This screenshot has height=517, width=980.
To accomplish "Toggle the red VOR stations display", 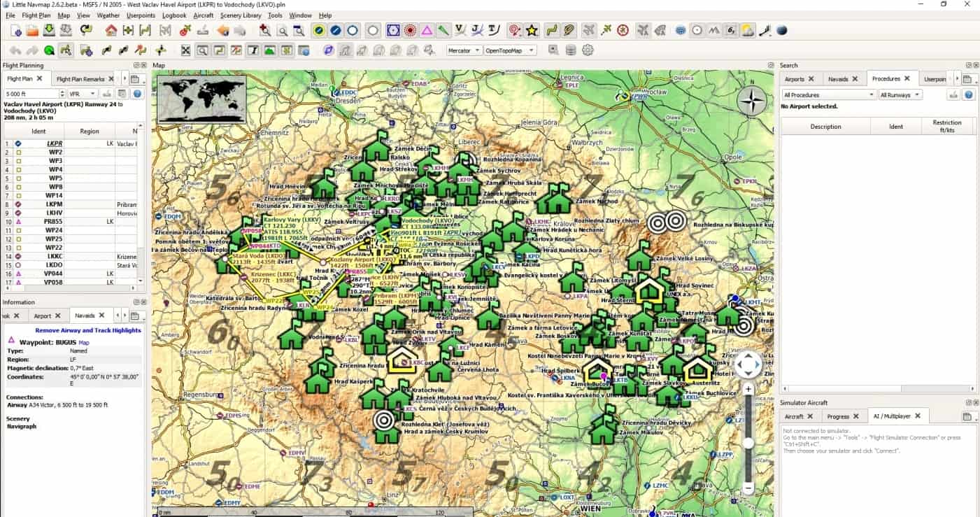I will pyautogui.click(x=409, y=30).
